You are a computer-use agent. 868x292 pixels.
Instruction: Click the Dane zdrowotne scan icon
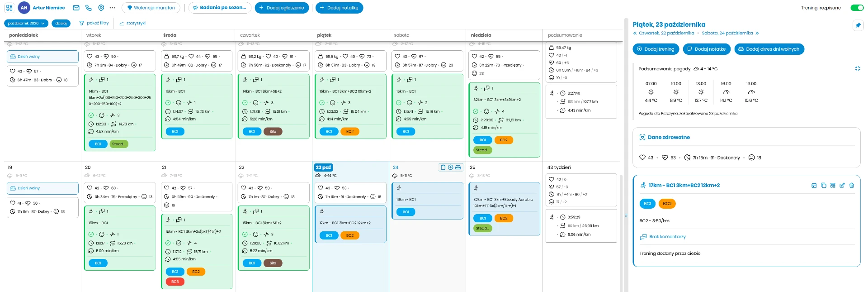[x=642, y=137]
